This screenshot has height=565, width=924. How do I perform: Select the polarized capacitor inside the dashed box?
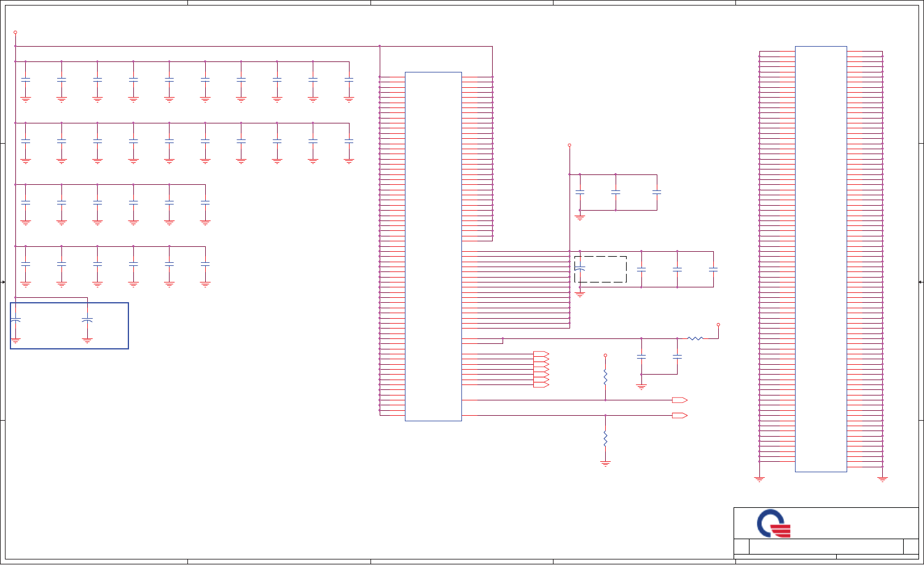point(579,269)
